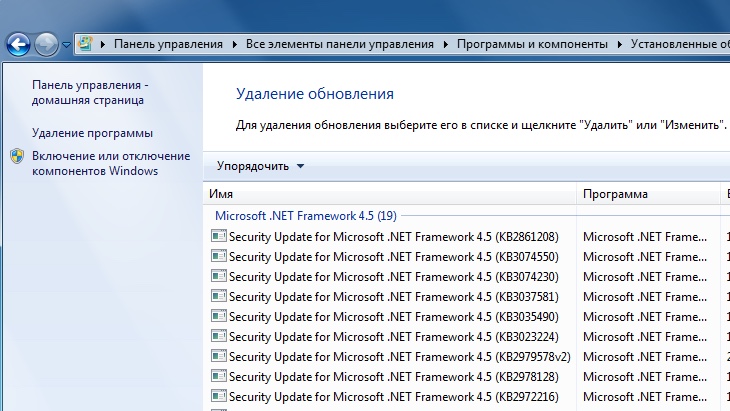The height and width of the screenshot is (411, 730).
Task: Select "Все элементы панели управления" breadcrumb
Action: (340, 44)
